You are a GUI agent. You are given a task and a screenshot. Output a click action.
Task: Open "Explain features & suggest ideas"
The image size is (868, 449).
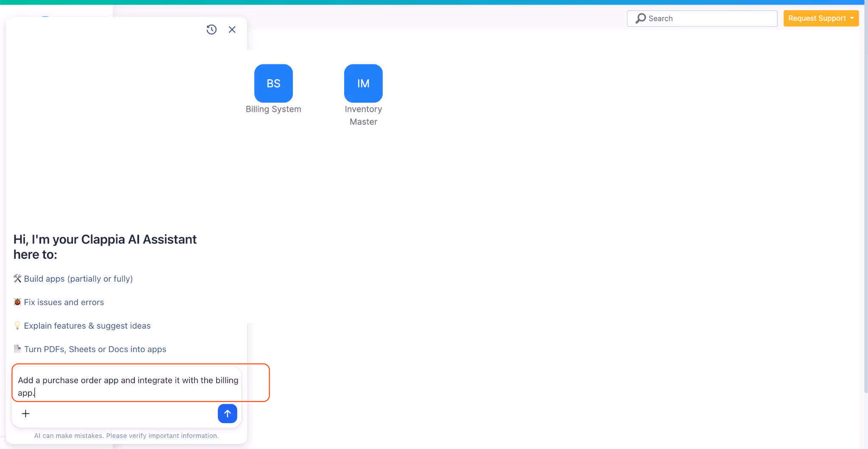click(x=87, y=325)
